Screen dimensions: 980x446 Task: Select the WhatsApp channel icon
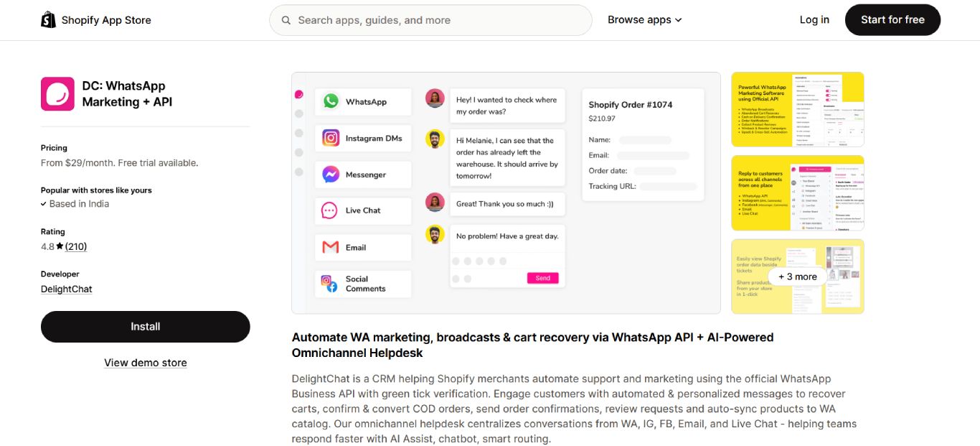pos(331,101)
